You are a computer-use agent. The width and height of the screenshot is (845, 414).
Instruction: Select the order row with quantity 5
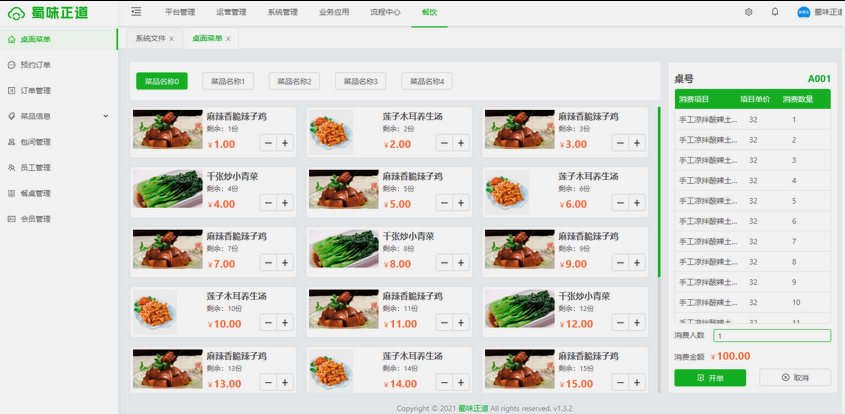click(x=752, y=201)
